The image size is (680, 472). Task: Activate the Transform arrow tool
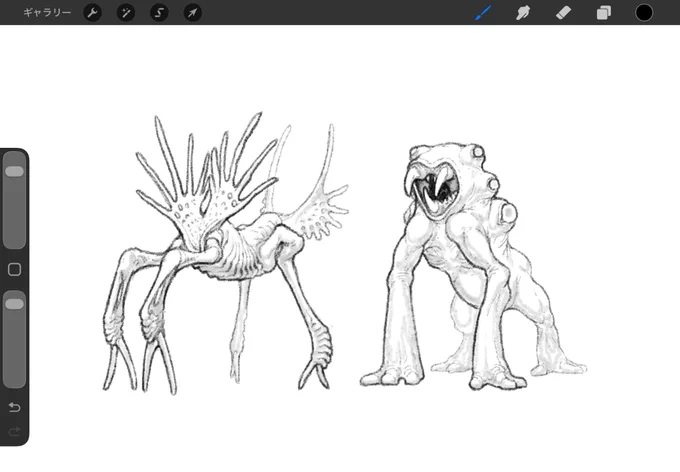click(193, 13)
